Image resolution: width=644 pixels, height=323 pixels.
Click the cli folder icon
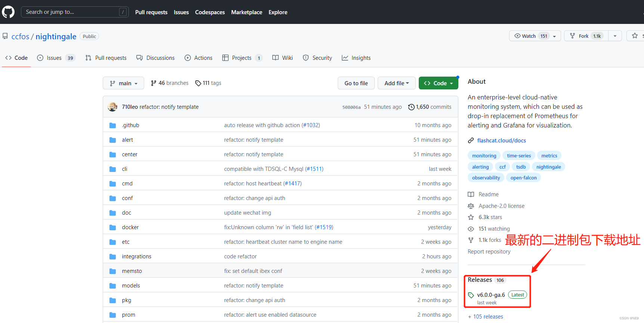coord(112,169)
